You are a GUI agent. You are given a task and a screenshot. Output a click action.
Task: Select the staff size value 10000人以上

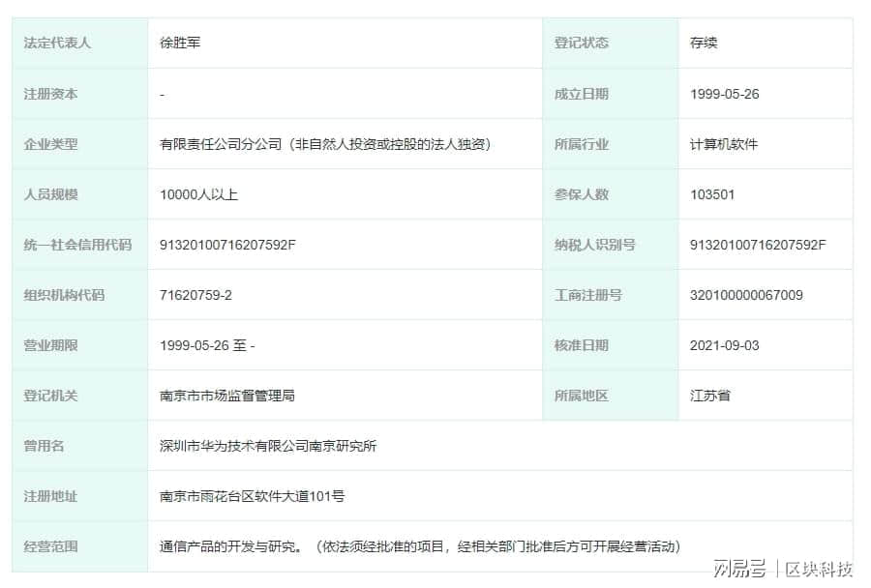[x=198, y=195]
